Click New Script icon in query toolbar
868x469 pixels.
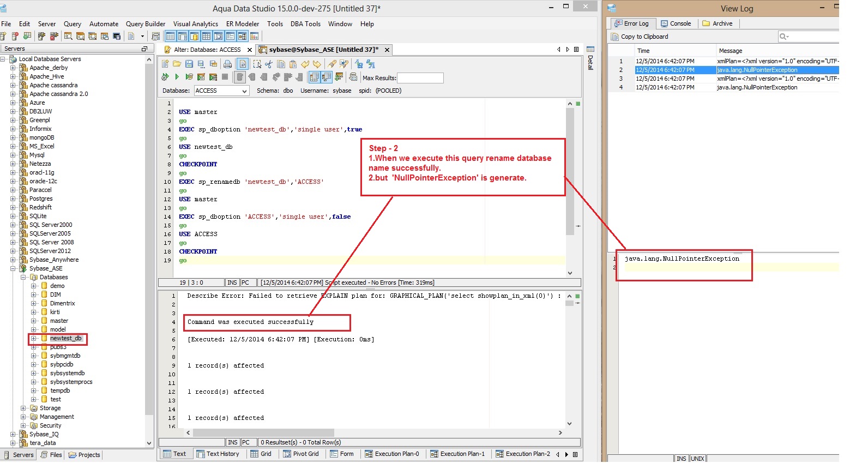pyautogui.click(x=165, y=64)
